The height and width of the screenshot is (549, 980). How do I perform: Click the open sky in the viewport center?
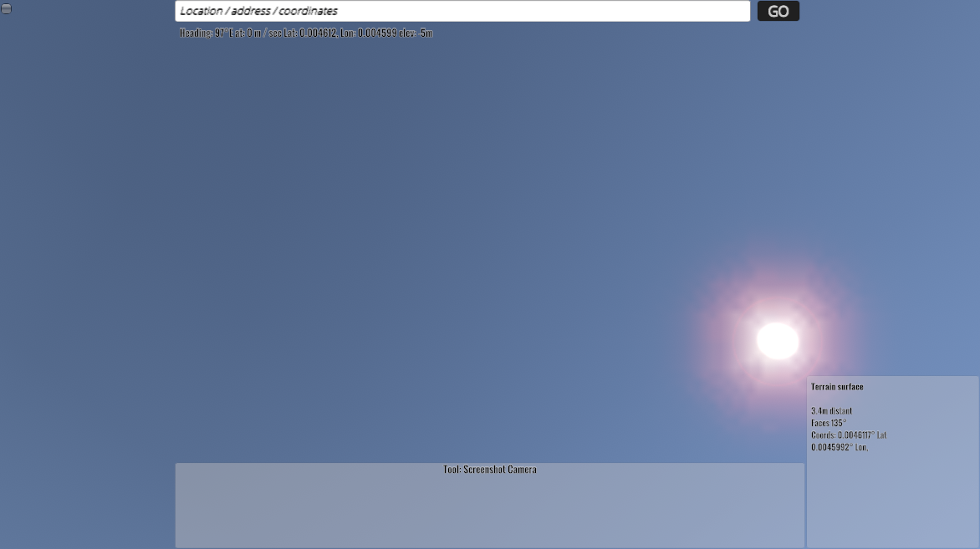tap(490, 251)
